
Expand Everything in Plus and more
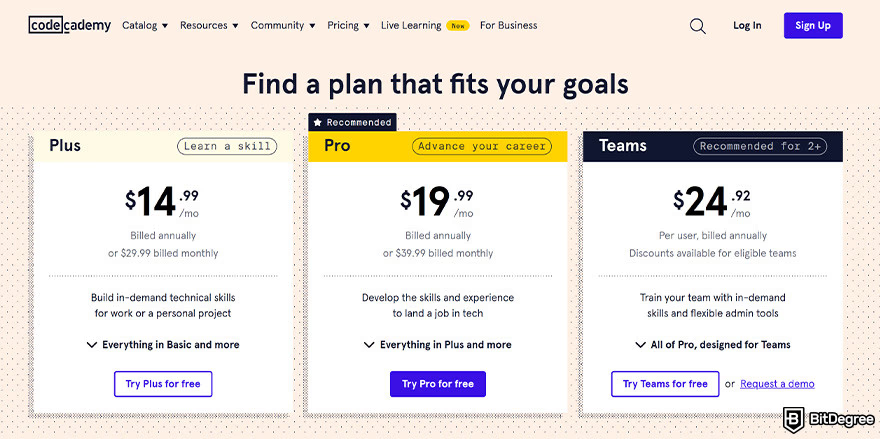(x=438, y=345)
